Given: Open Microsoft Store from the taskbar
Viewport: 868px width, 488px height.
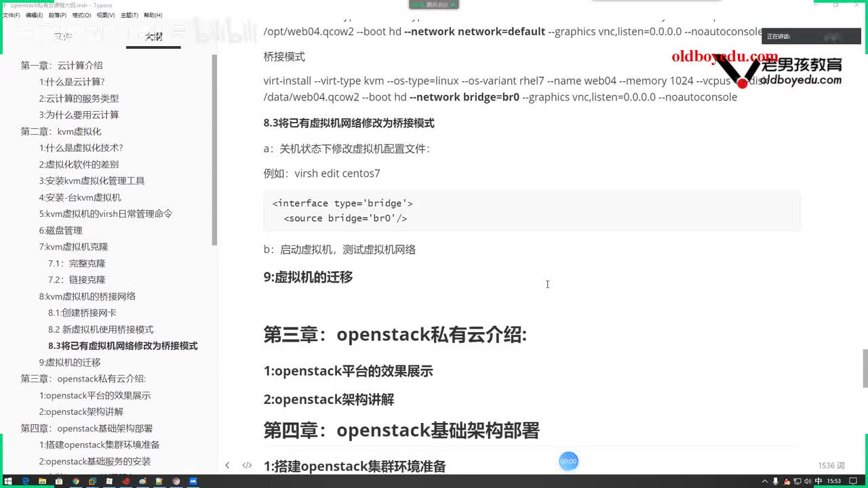Looking at the screenshot, I should click(59, 481).
